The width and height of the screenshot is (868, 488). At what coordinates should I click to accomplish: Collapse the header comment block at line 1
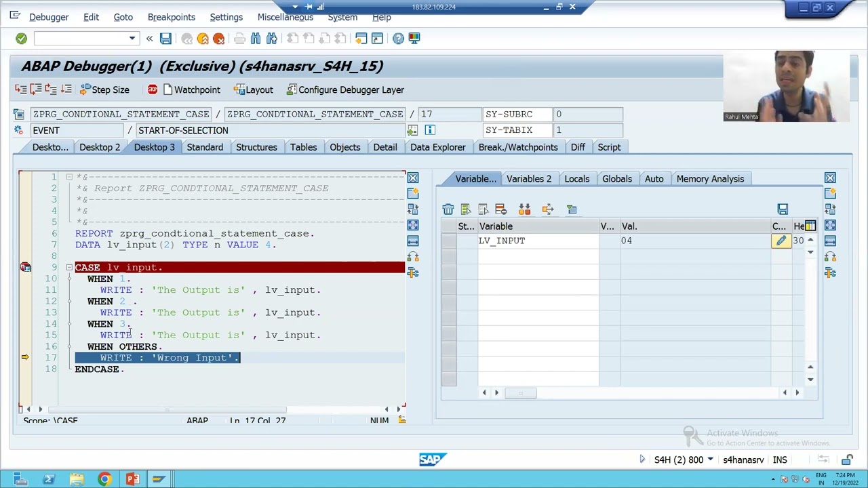click(x=69, y=177)
